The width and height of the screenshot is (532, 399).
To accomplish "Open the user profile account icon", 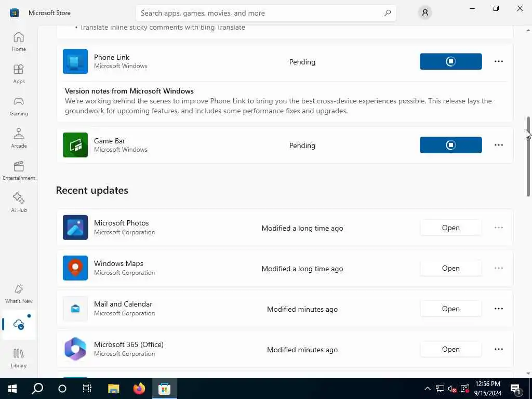I will (x=425, y=13).
